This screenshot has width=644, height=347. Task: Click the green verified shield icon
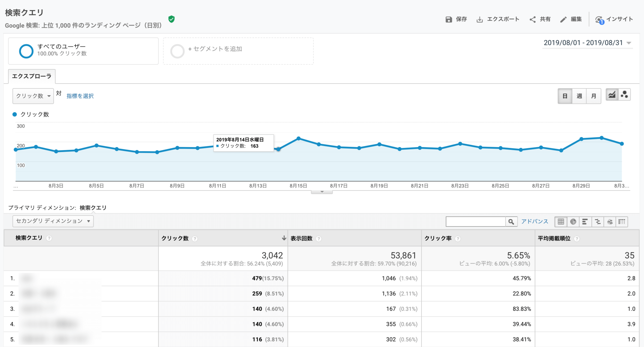coord(171,19)
